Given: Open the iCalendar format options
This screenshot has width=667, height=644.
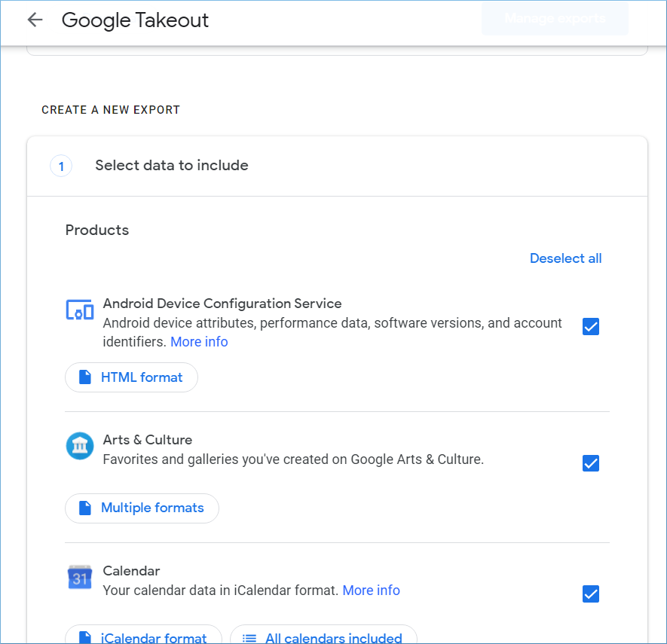Looking at the screenshot, I should (143, 636).
